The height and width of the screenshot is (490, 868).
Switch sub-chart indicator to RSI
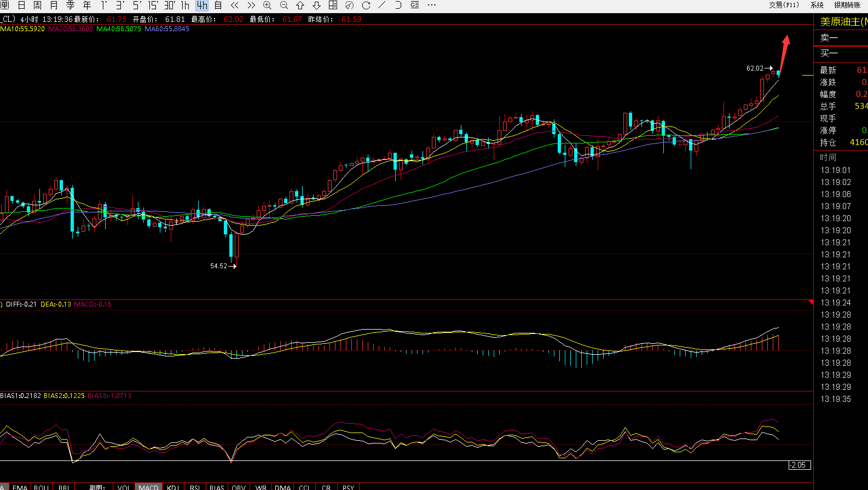pyautogui.click(x=195, y=487)
